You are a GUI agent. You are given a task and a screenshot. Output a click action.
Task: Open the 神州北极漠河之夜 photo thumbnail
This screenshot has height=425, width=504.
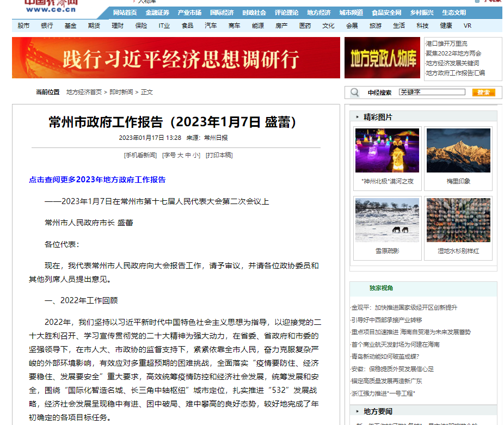point(388,150)
